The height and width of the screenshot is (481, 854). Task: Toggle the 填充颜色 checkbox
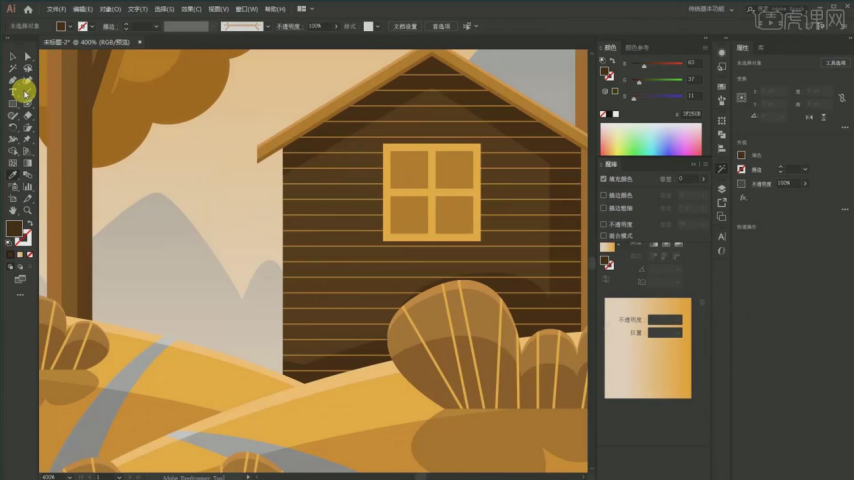pos(603,179)
